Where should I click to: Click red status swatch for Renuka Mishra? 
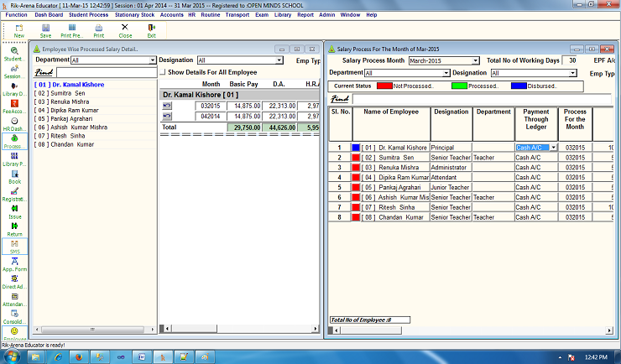point(356,168)
